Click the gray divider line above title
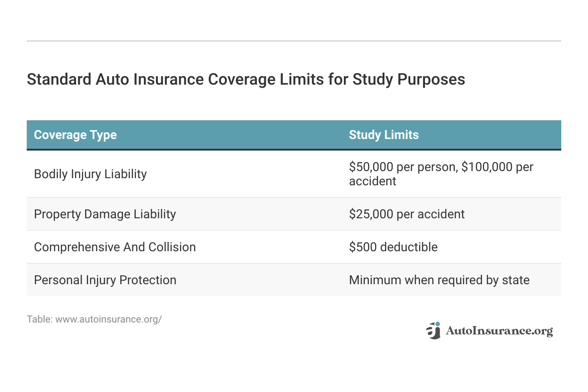The width and height of the screenshot is (588, 392). click(294, 41)
